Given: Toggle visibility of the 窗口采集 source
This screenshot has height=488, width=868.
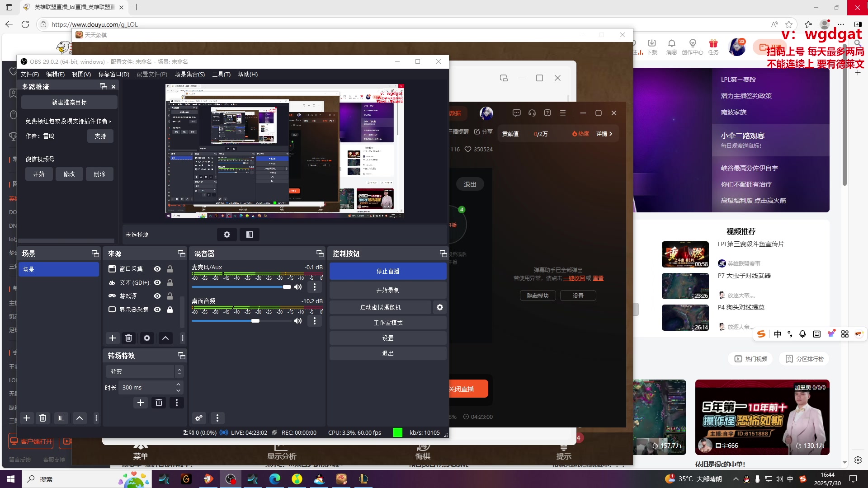Looking at the screenshot, I should pos(157,269).
